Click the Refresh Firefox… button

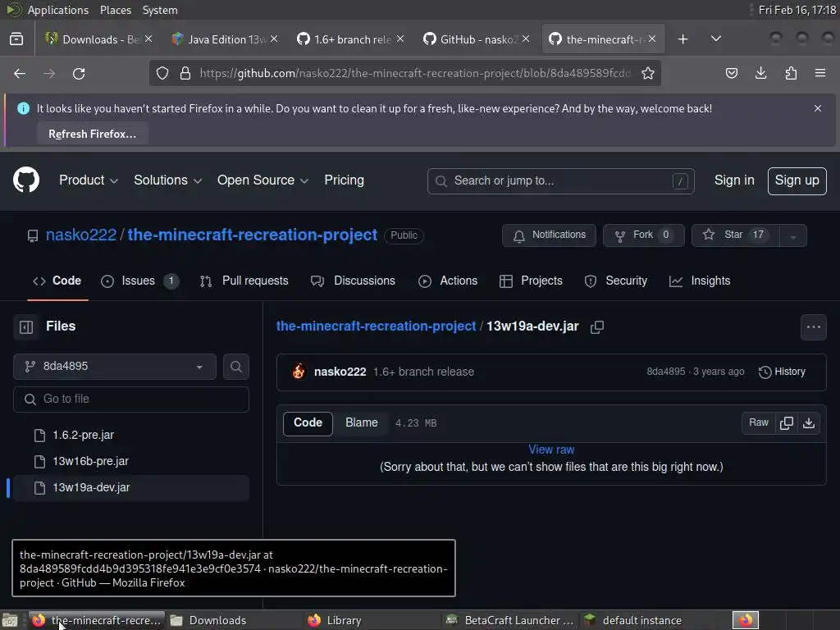pos(92,134)
